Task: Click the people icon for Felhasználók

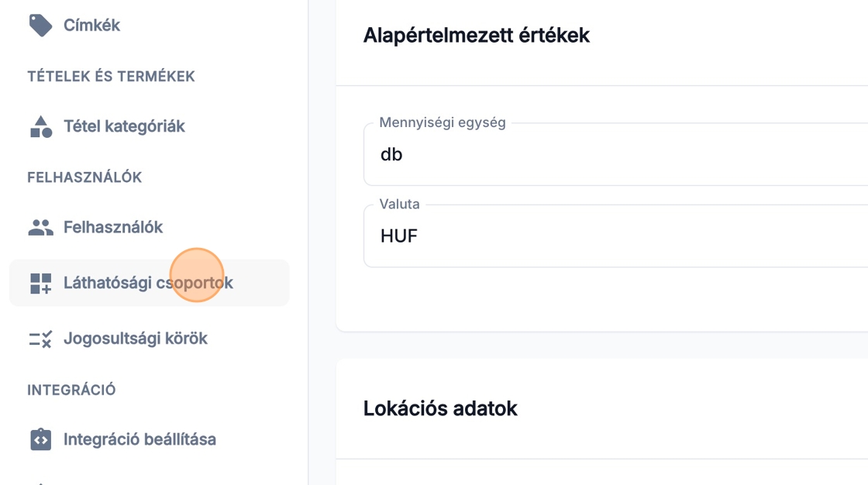Action: [x=40, y=227]
